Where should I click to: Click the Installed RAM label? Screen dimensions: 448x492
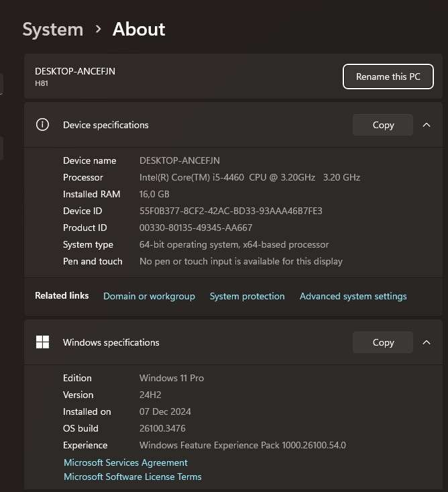[91, 194]
